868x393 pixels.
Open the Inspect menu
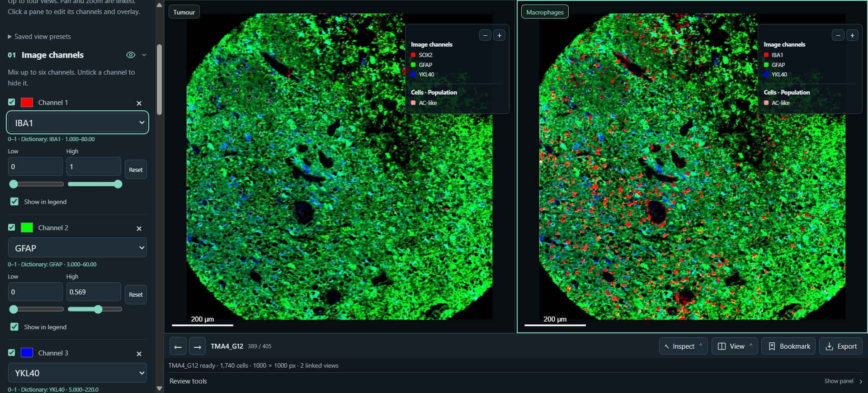click(683, 346)
